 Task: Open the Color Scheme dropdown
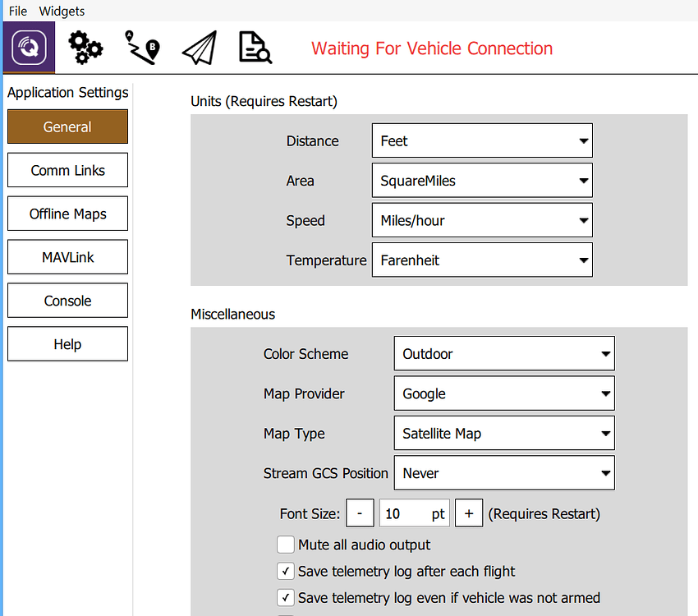[504, 353]
